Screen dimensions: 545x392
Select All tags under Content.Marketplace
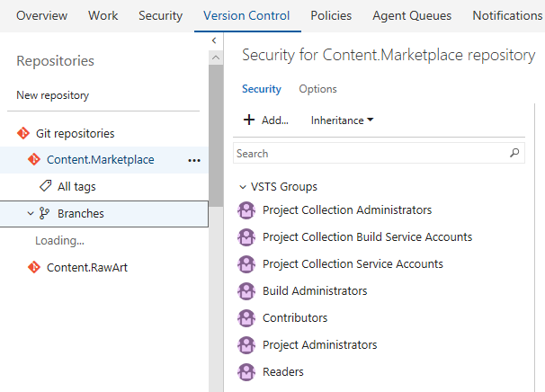coord(76,187)
